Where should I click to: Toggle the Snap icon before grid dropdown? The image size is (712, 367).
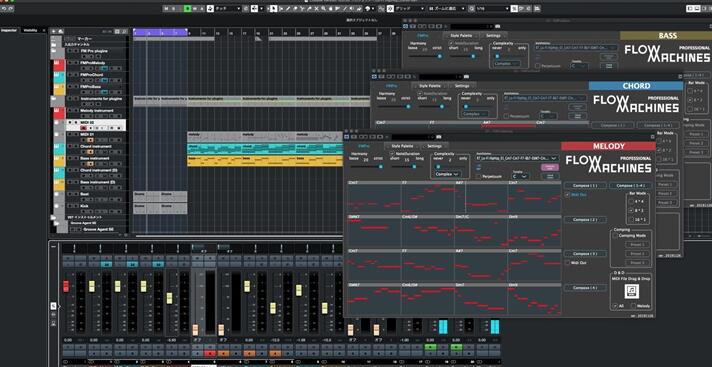(390, 9)
